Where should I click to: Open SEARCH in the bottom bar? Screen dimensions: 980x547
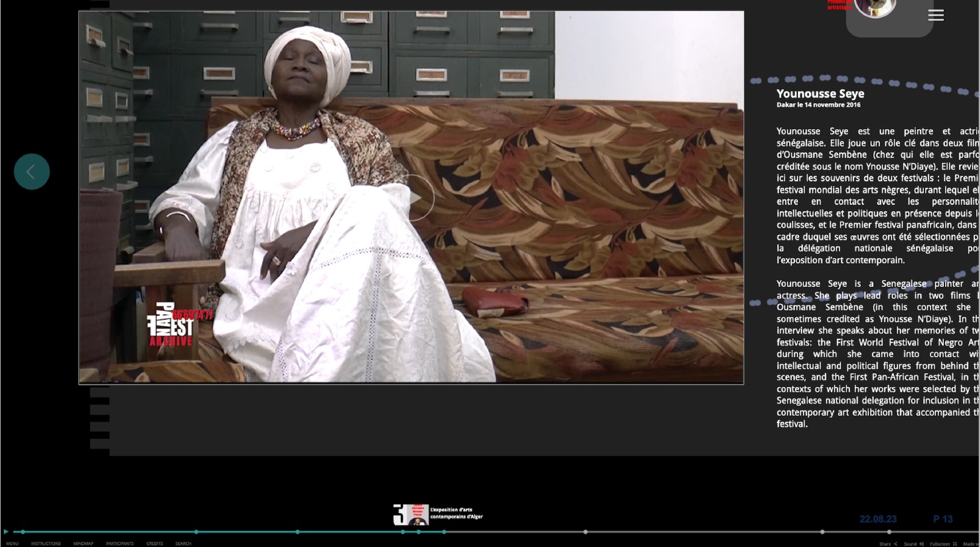pos(183,543)
